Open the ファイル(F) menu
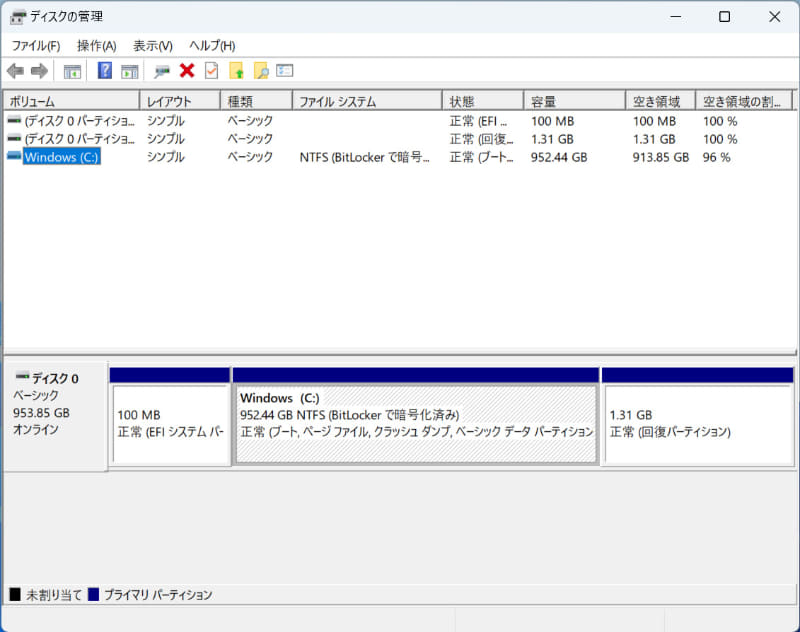The height and width of the screenshot is (632, 800). click(36, 45)
